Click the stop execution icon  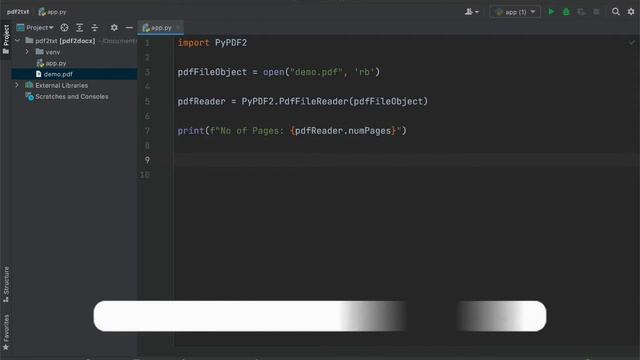(x=596, y=12)
